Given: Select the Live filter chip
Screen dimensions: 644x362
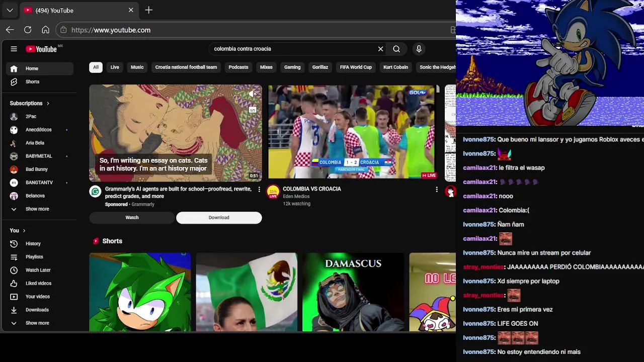Looking at the screenshot, I should pyautogui.click(x=115, y=67).
